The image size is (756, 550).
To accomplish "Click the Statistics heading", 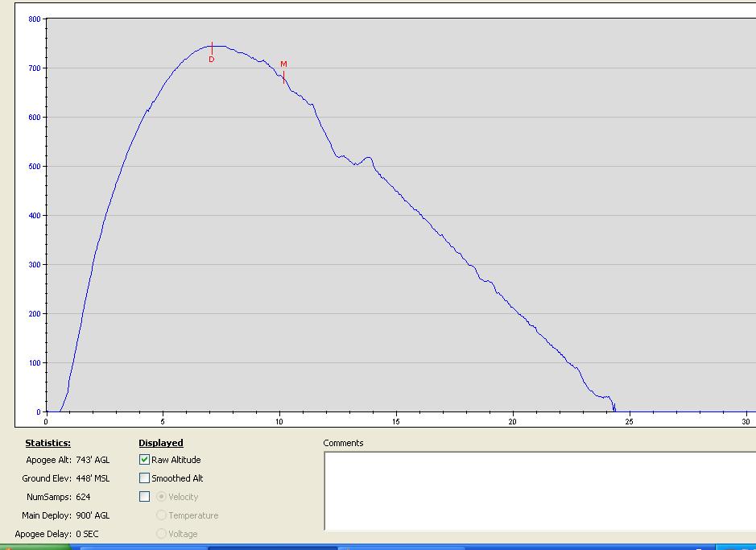I will pyautogui.click(x=48, y=443).
